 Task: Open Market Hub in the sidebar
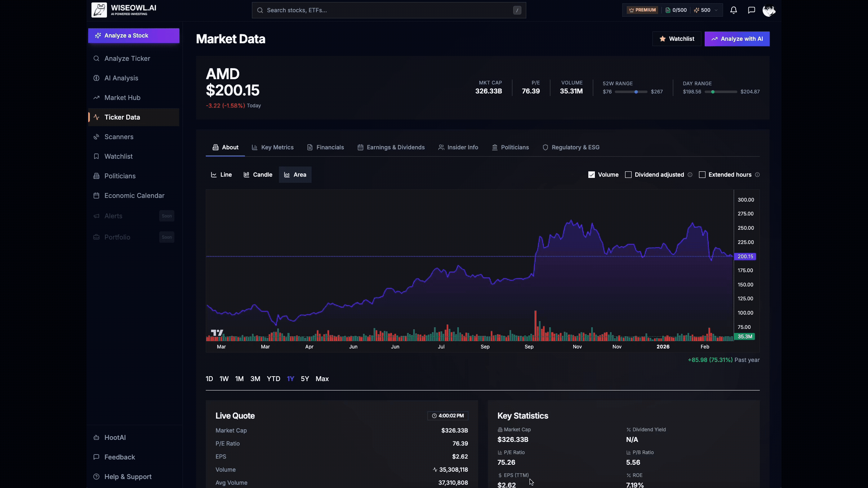[x=122, y=98]
